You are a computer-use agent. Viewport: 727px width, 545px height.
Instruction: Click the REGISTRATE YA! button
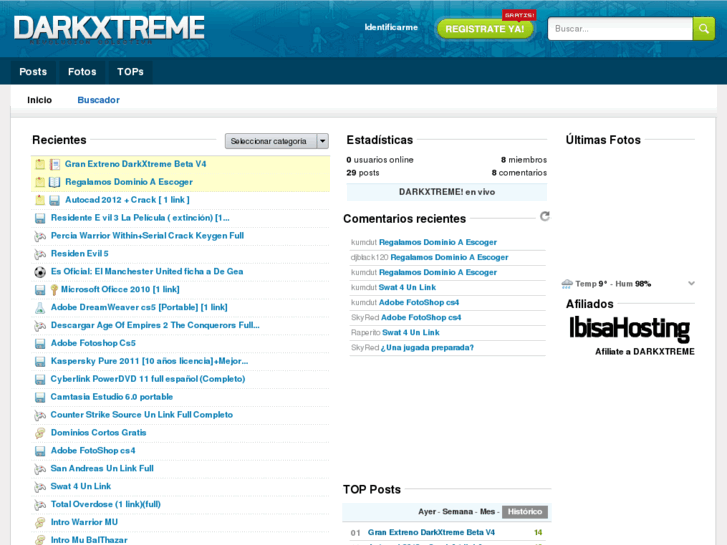(485, 29)
